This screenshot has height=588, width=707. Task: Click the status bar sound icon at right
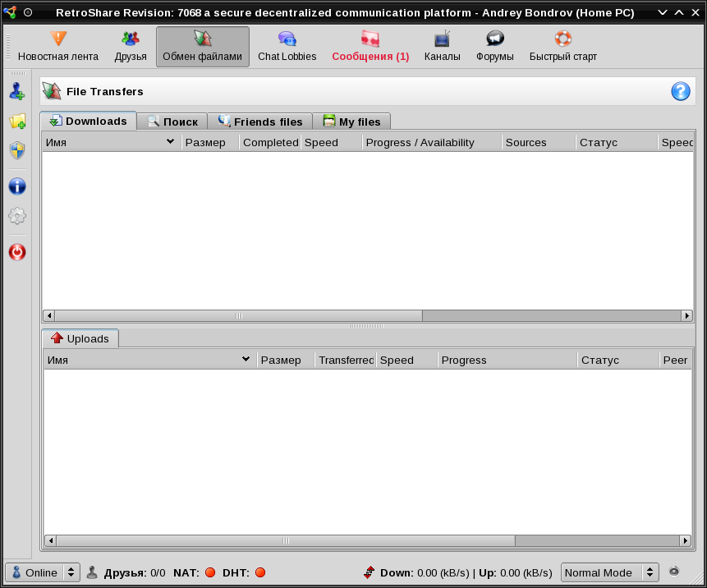673,572
